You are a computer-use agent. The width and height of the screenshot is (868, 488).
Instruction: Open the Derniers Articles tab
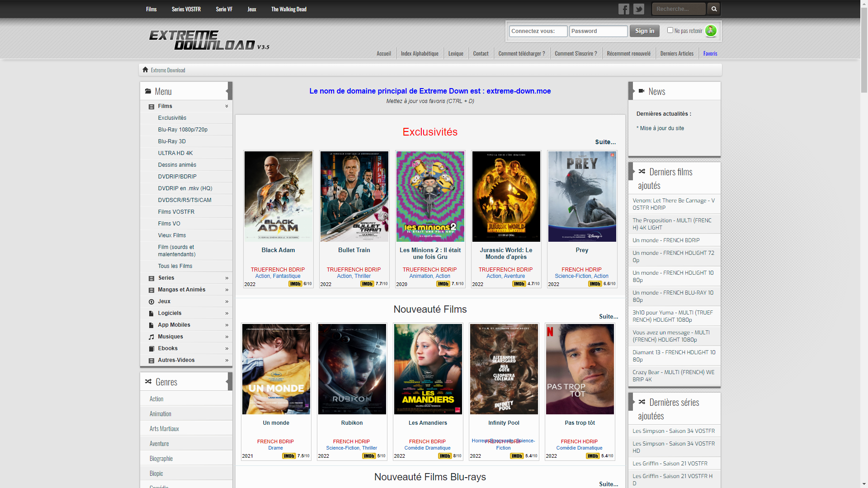click(677, 53)
